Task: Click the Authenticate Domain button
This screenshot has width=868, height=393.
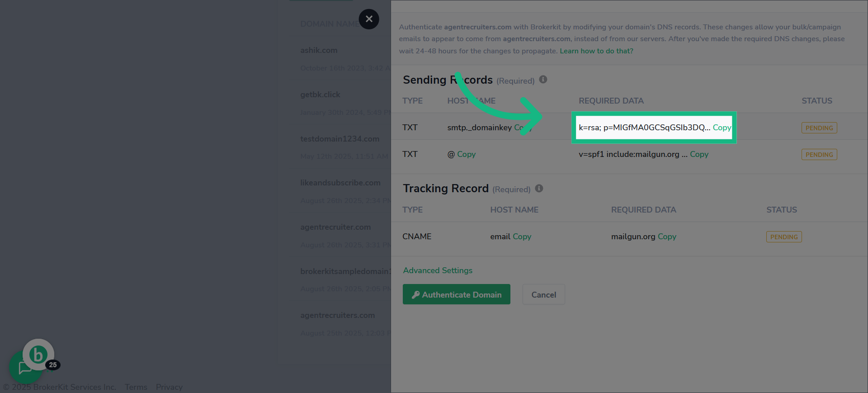Action: [x=457, y=294]
